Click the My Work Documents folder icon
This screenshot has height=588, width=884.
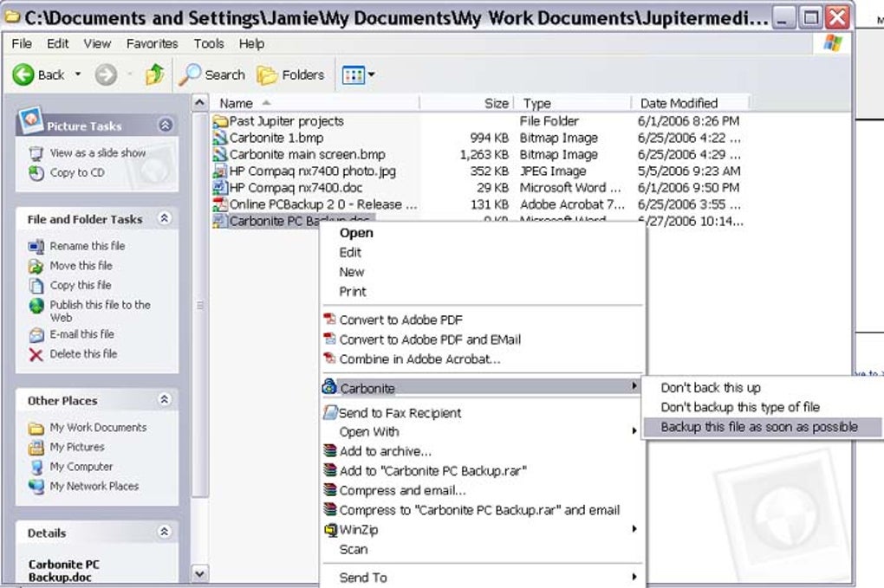point(36,429)
